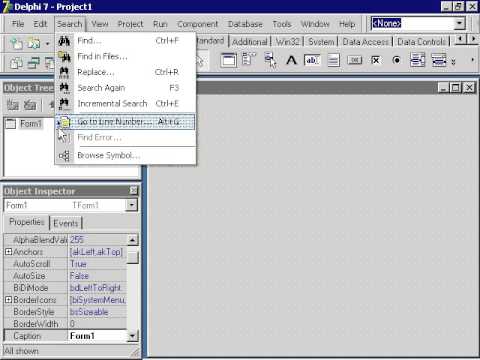Select the ComboBox component icon
Viewport: 480px width, 360px height.
439,60
